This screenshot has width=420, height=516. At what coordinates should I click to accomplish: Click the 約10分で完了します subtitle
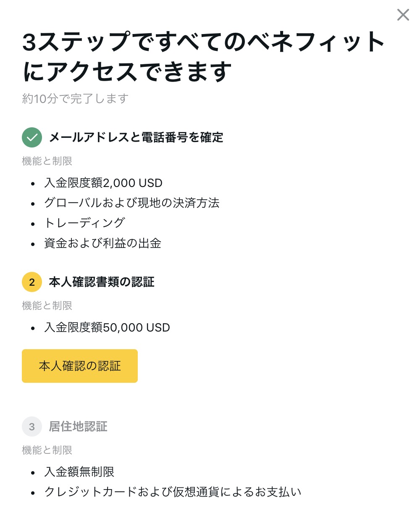click(x=75, y=99)
